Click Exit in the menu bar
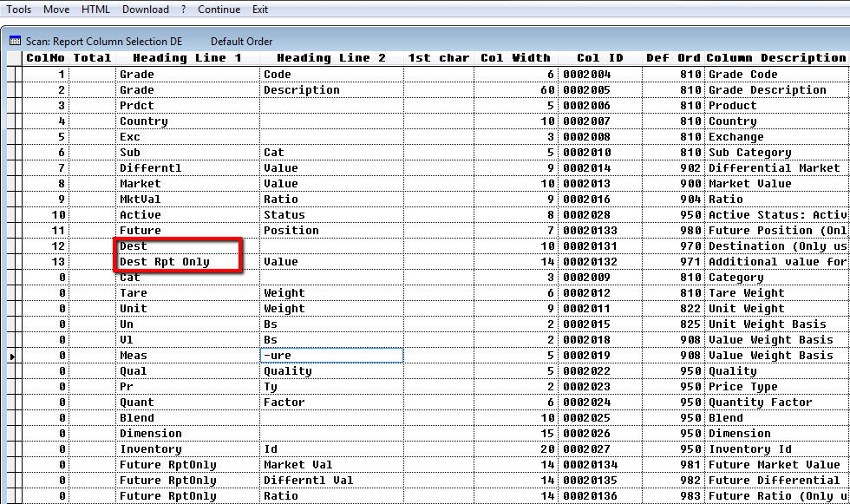 pos(260,10)
